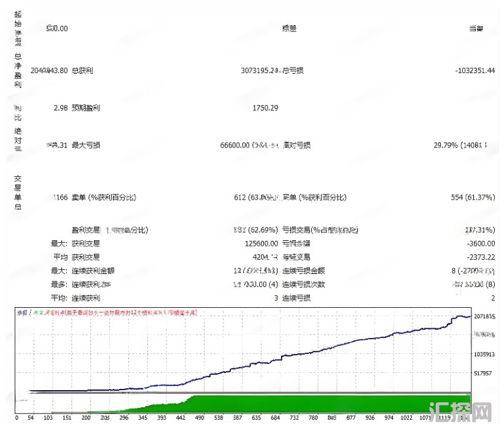The width and height of the screenshot is (504, 427).
Task: Click the expected payoff value 1750.29
Action: (x=265, y=108)
